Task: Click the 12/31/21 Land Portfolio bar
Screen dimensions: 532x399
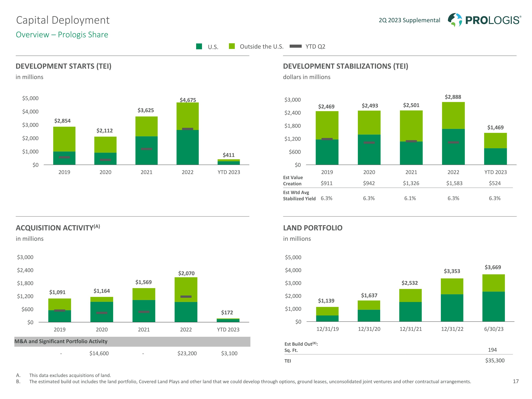Action: point(410,305)
